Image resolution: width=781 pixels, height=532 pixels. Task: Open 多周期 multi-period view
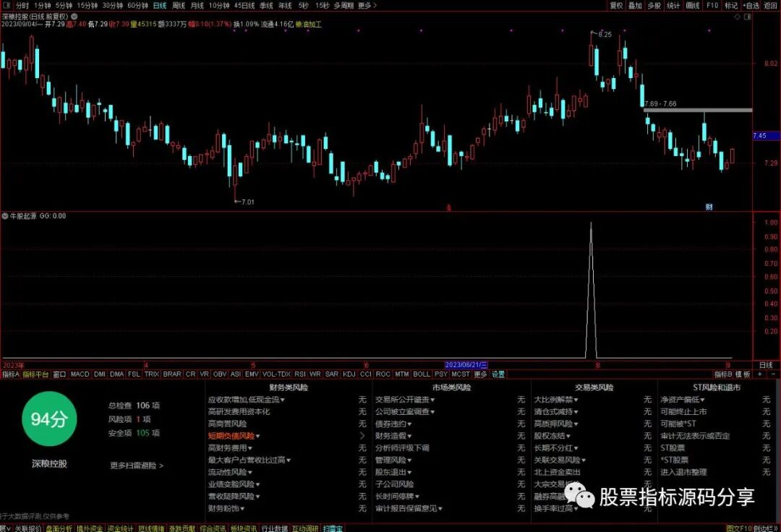click(343, 6)
